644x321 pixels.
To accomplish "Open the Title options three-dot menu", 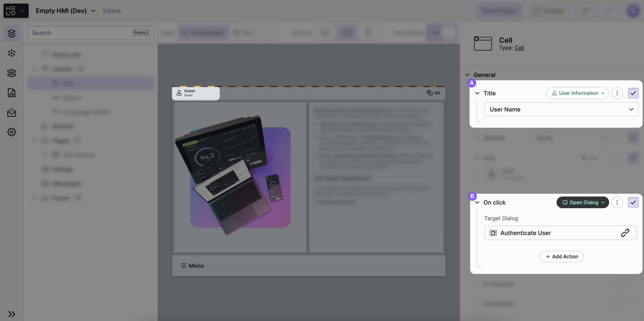I will click(617, 93).
